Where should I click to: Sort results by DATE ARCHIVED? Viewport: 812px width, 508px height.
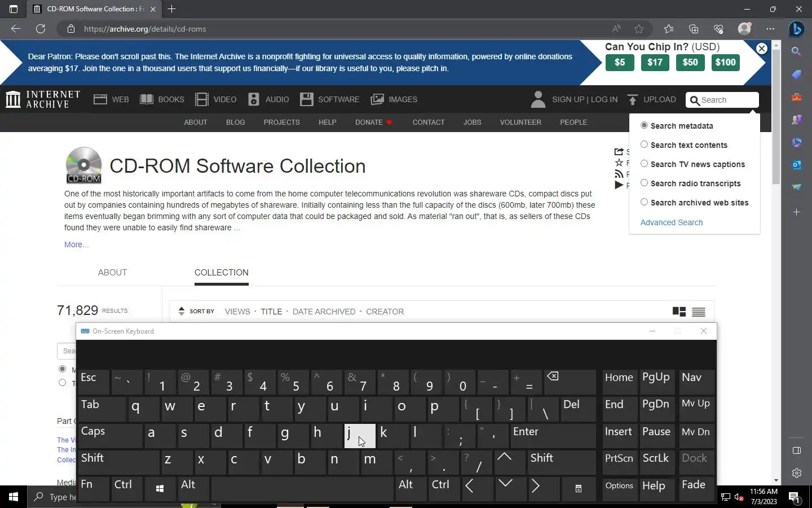(324, 312)
